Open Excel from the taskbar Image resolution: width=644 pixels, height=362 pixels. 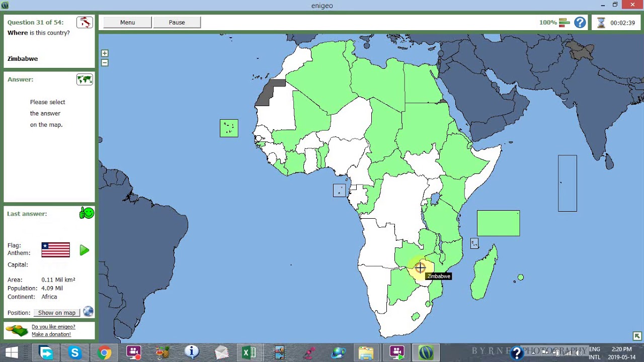tap(249, 353)
